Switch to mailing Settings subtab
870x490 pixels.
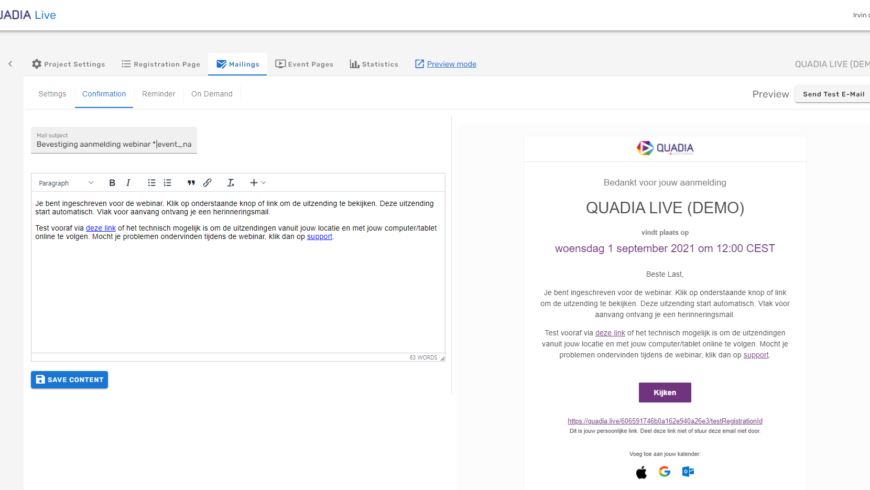click(x=52, y=94)
